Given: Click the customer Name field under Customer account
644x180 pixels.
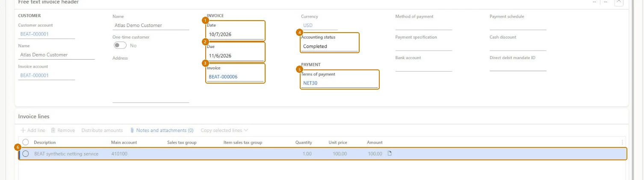Looking at the screenshot, I should tap(56, 55).
